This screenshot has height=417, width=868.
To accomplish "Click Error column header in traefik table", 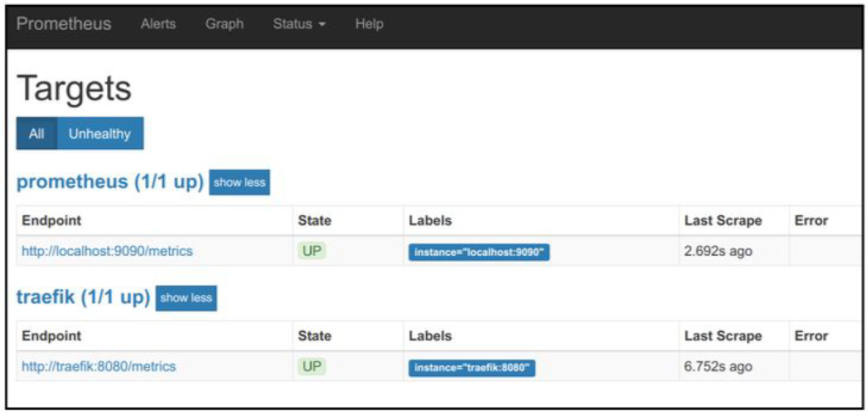I will (x=811, y=336).
